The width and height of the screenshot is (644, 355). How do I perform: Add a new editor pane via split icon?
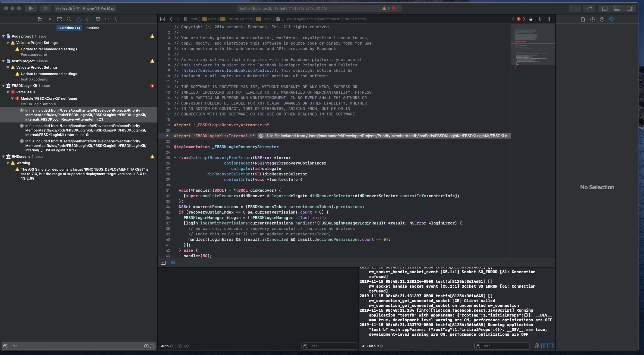pyautogui.click(x=550, y=19)
